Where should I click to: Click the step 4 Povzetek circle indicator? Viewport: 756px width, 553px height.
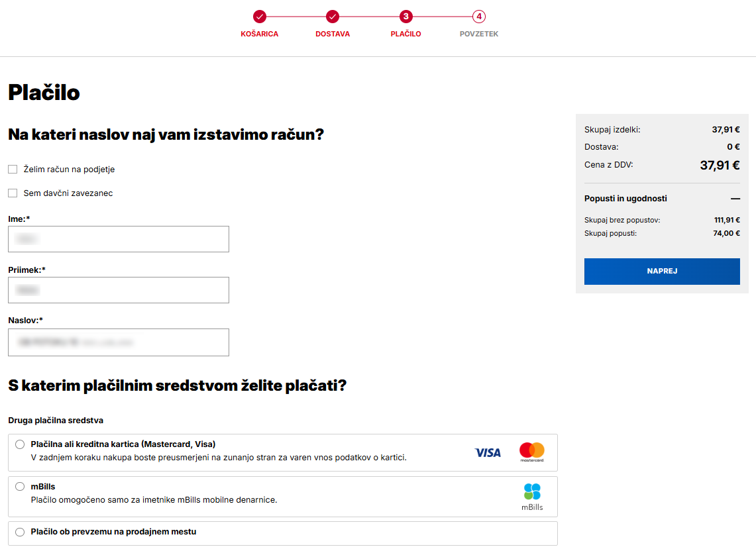[478, 17]
